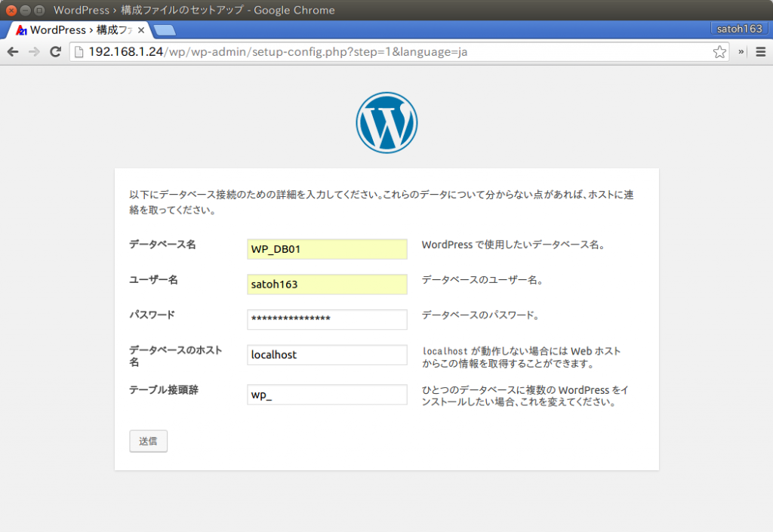Image resolution: width=773 pixels, height=532 pixels.
Task: Select the WordPress 構成ファイル tab
Action: coord(79,30)
